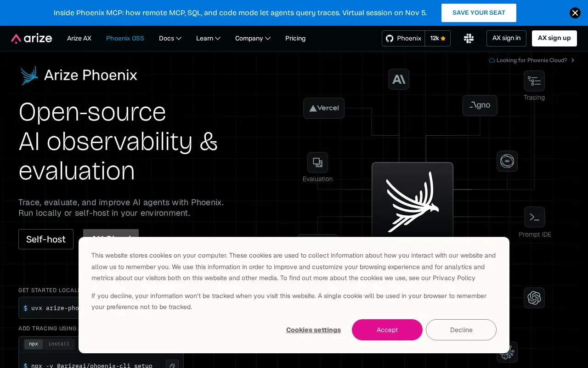Select the Tracing feature icon

534,81
